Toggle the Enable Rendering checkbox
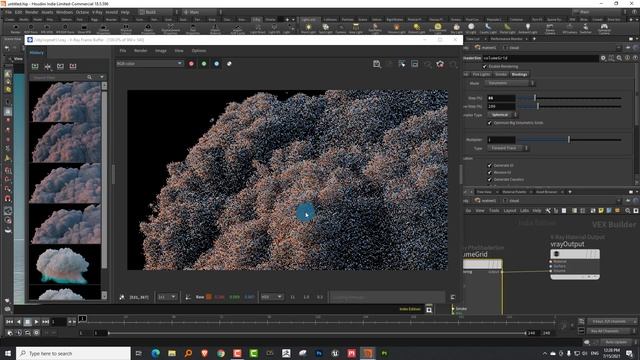 click(485, 66)
